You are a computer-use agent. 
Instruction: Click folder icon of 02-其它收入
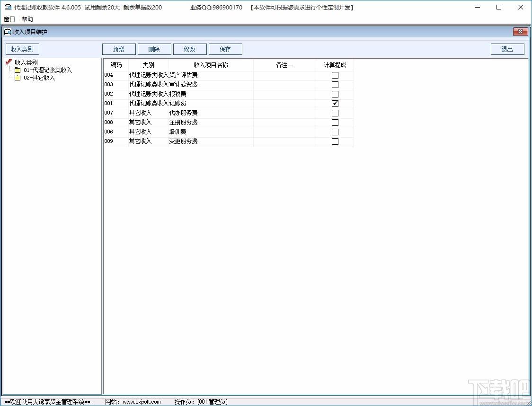coord(18,78)
